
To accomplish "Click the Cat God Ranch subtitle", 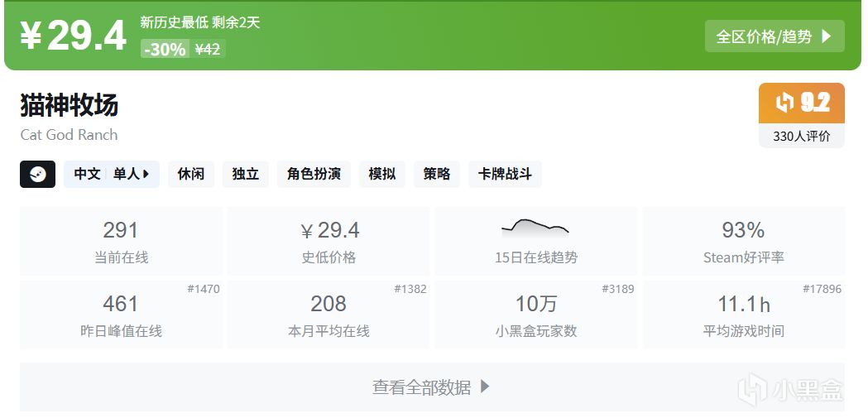I will click(x=69, y=135).
